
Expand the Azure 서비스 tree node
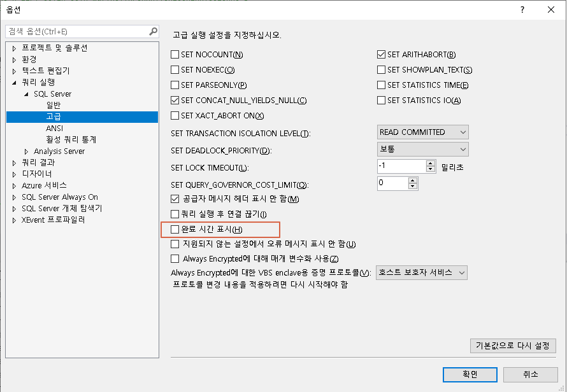pyautogui.click(x=15, y=186)
